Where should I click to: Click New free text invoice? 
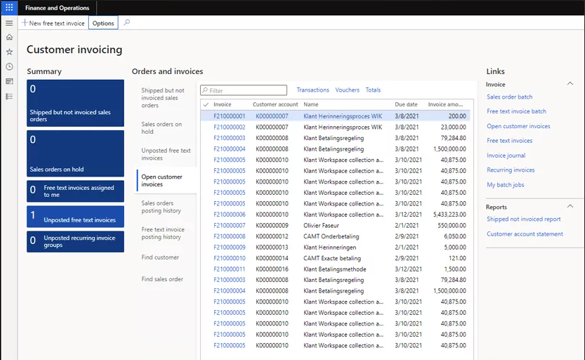pyautogui.click(x=53, y=23)
